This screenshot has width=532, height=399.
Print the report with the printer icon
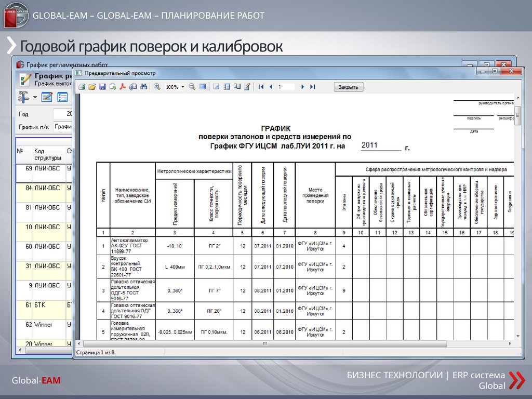point(82,87)
